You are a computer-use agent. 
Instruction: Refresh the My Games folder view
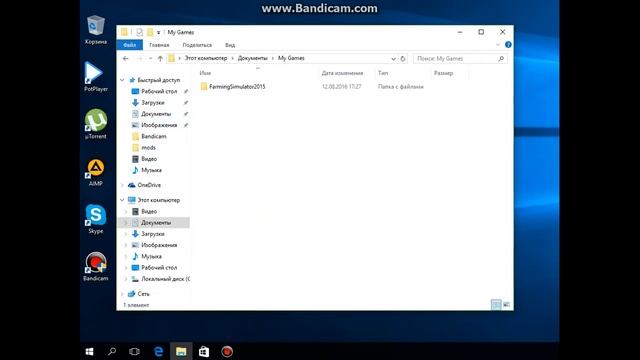pyautogui.click(x=403, y=59)
